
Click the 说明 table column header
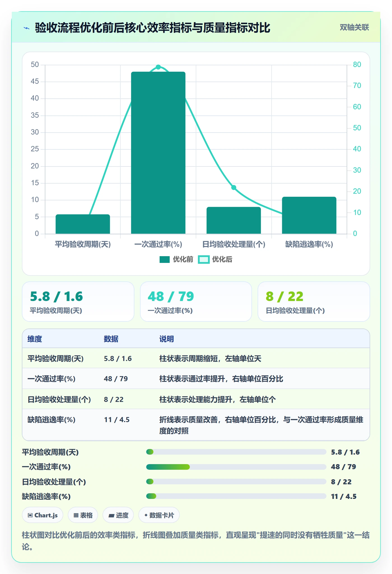tap(167, 339)
